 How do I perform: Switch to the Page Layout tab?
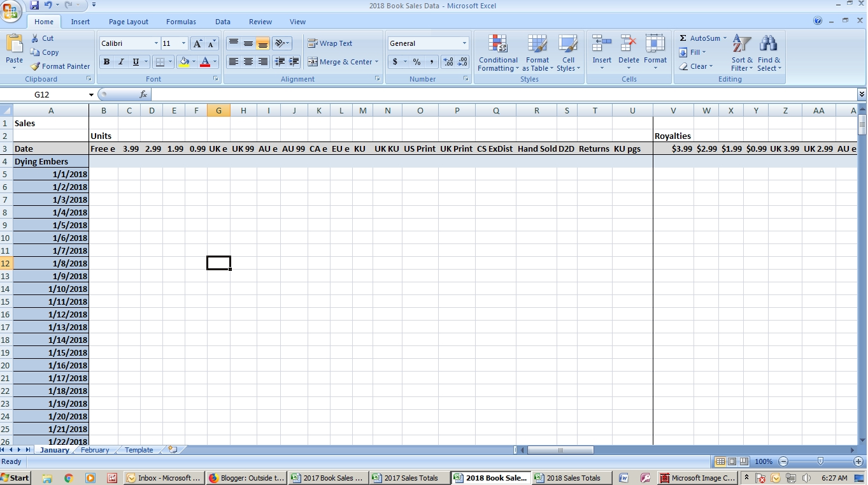coord(129,22)
